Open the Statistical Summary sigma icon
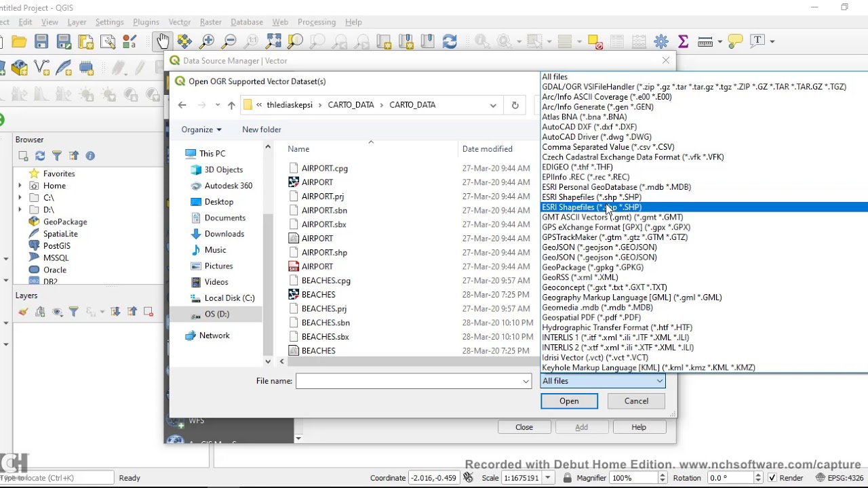Screen dimensions: 868x488 click(x=684, y=41)
